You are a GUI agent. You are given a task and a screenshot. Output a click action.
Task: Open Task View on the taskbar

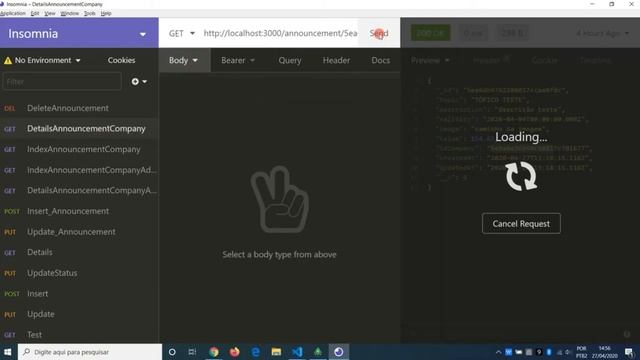[193, 352]
